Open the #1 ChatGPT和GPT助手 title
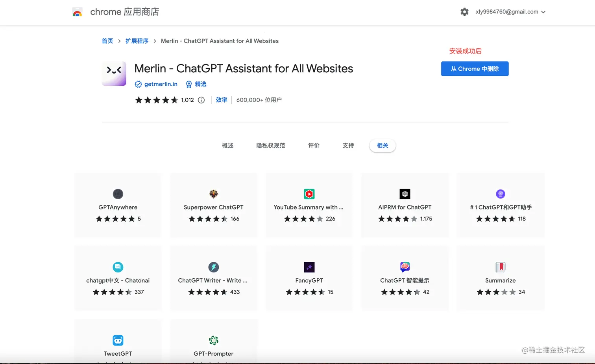Image resolution: width=595 pixels, height=364 pixels. click(x=501, y=207)
